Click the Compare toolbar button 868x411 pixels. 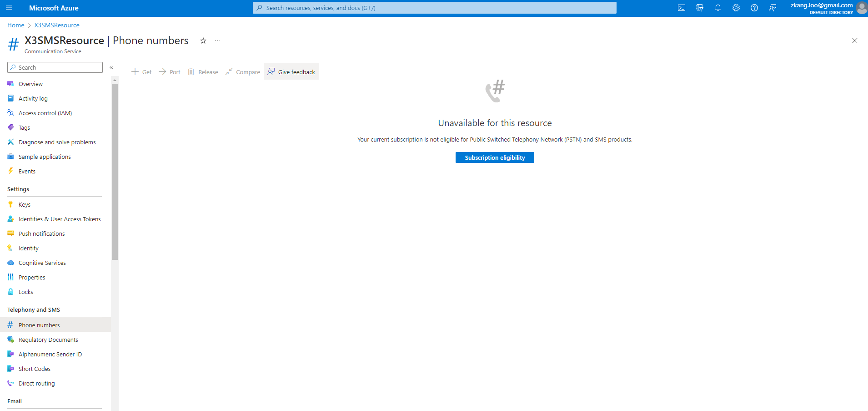[243, 72]
